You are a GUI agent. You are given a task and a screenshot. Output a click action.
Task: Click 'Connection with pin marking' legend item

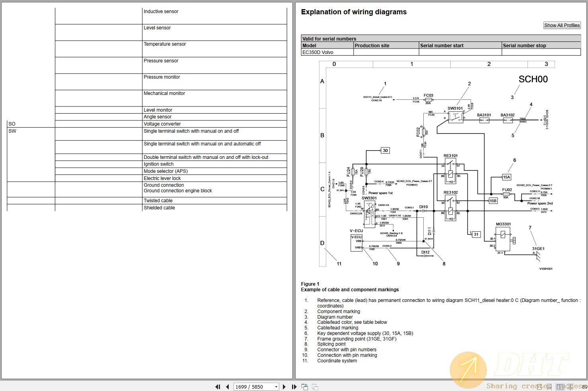pyautogui.click(x=347, y=355)
